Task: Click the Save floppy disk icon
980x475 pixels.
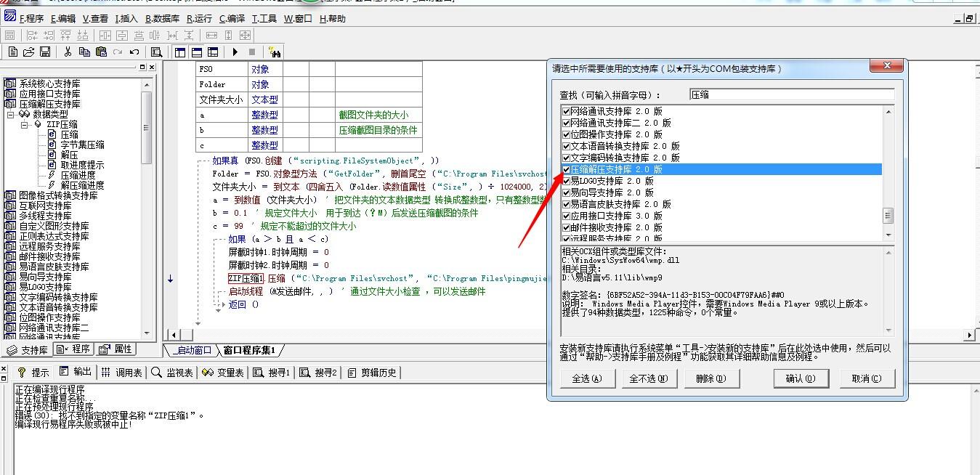Action: tap(45, 52)
